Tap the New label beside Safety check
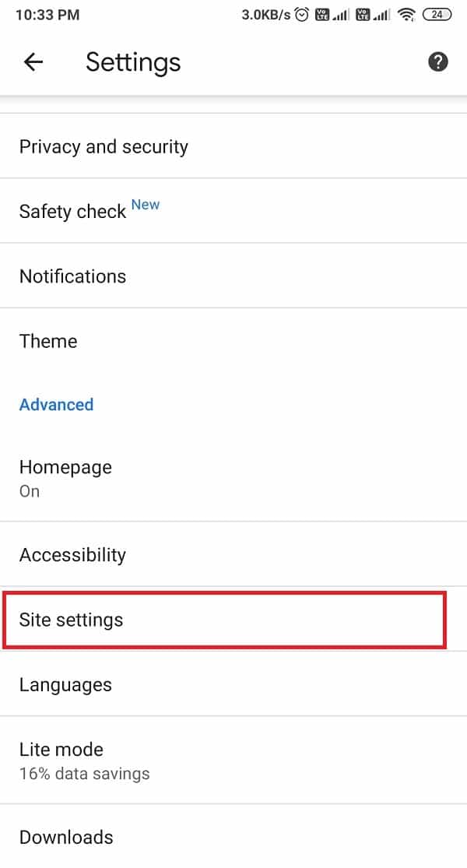This screenshot has height=868, width=467. (x=146, y=204)
